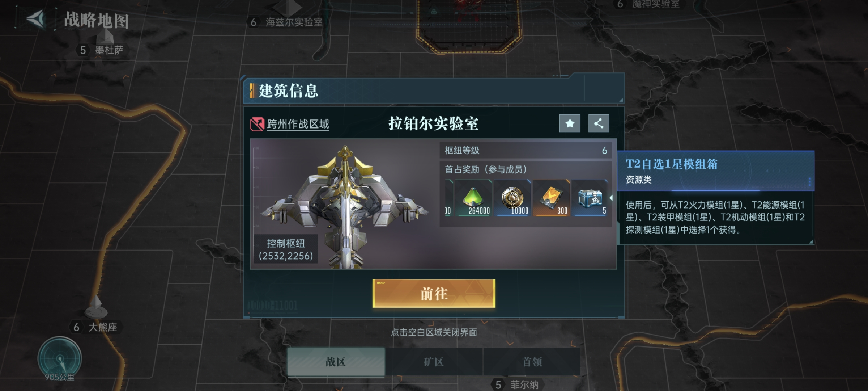Favorite this building with the star icon
The image size is (868, 391).
pos(570,123)
